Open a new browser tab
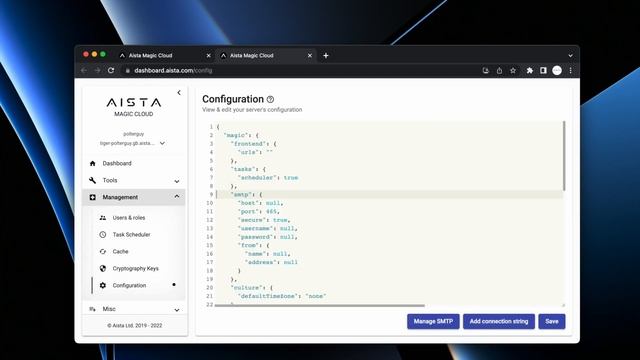Screen dimensions: 640x360 (x=326, y=56)
